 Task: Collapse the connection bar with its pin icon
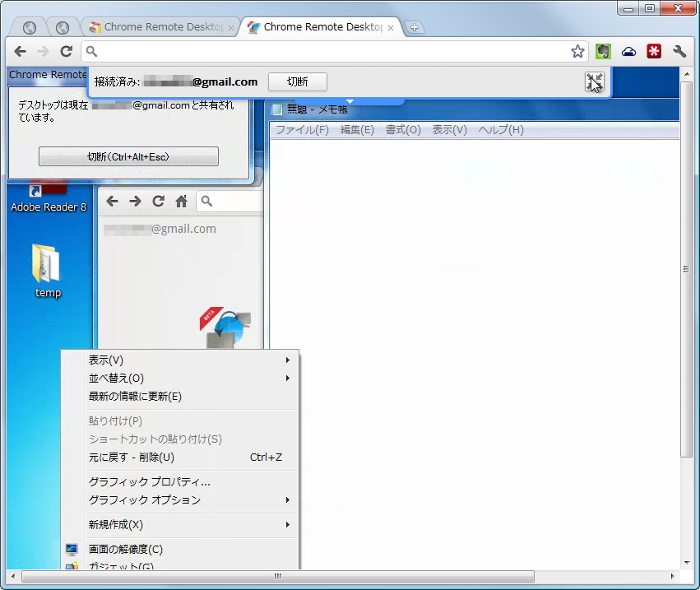pyautogui.click(x=594, y=81)
